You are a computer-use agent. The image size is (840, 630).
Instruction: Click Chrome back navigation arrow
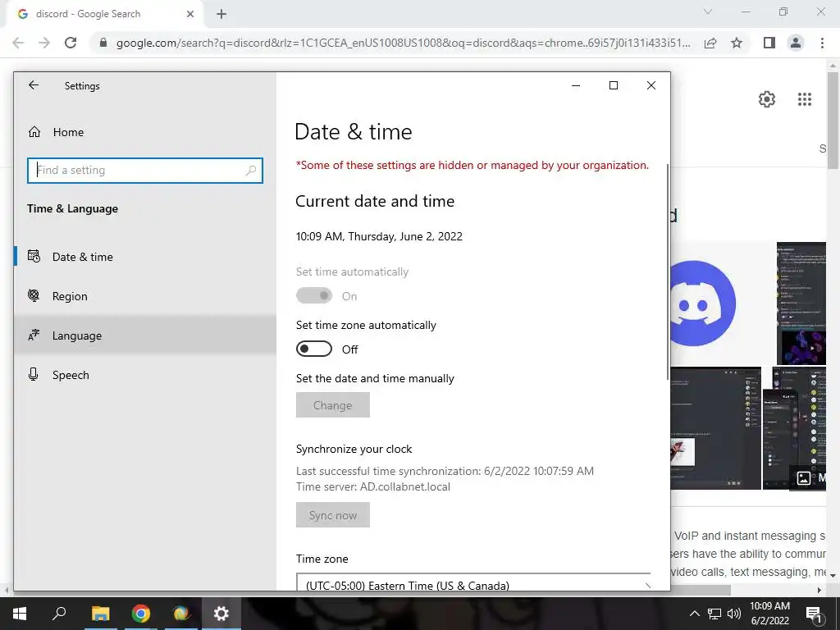click(x=18, y=43)
